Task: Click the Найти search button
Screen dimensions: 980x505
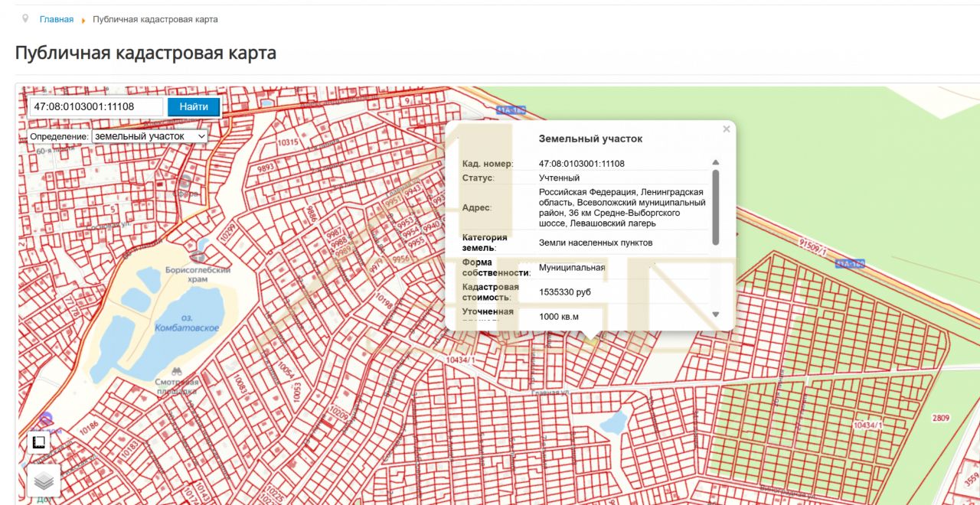Action: [x=194, y=107]
